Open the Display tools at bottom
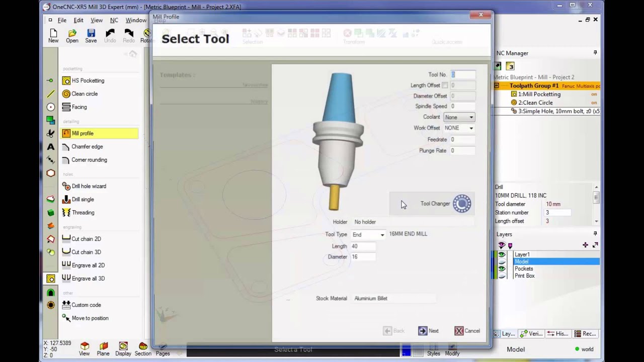This screenshot has width=644, height=362. [123, 349]
